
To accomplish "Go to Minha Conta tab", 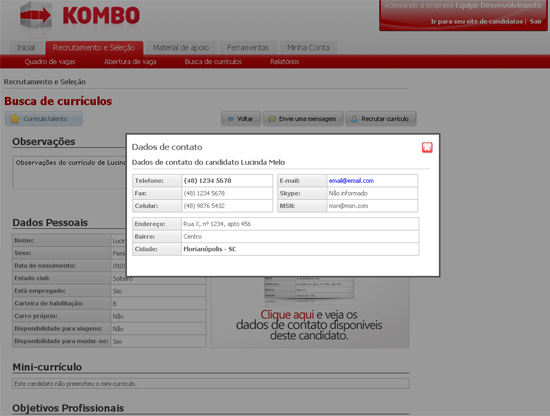I will click(308, 48).
